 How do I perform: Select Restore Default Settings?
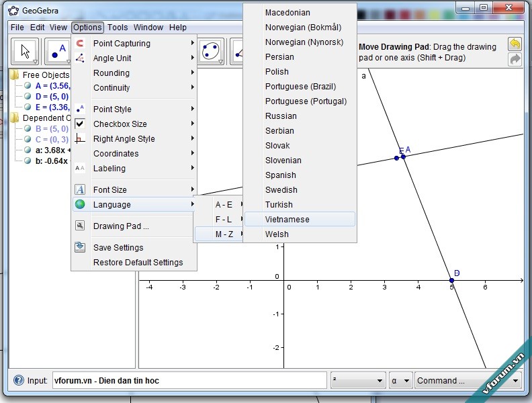(134, 262)
